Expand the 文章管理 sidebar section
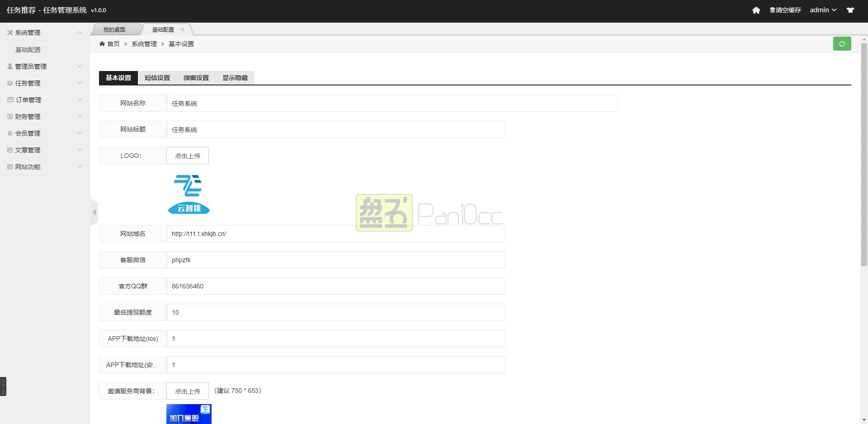Viewport: 868px width, 424px height. coord(44,150)
